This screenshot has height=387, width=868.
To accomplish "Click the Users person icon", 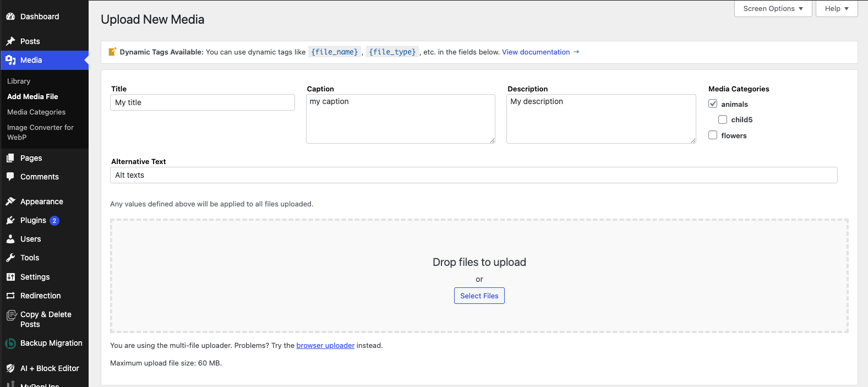I will [10, 239].
